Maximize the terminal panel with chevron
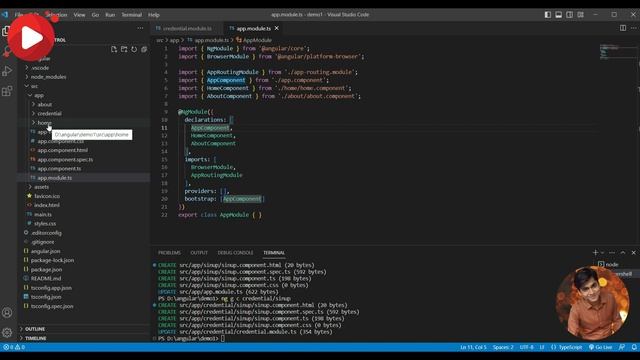Screen dimensions: 640x360 (x=623, y=253)
